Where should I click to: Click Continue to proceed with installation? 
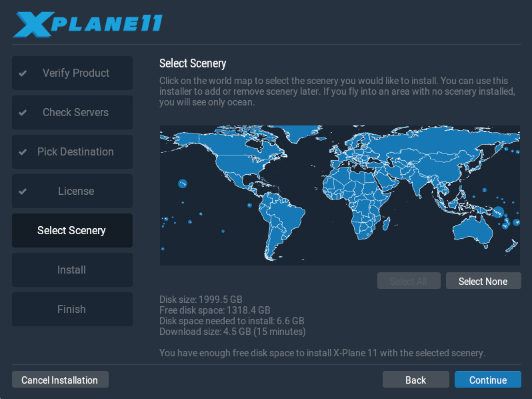pyautogui.click(x=487, y=380)
